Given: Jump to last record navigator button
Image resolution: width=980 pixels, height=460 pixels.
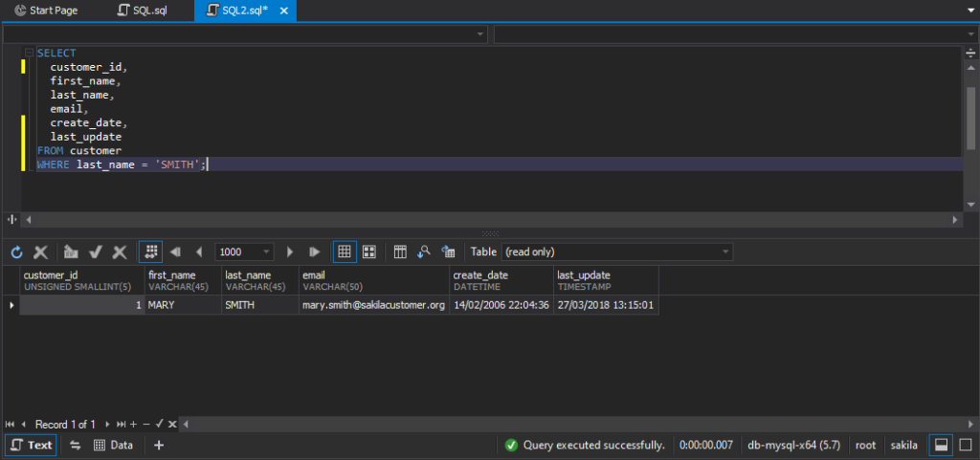Looking at the screenshot, I should (x=122, y=425).
